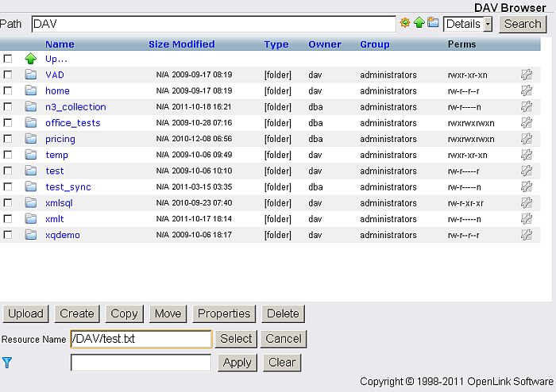Click the test_sync folder icon
Screen dimensions: 556x392
(x=31, y=186)
